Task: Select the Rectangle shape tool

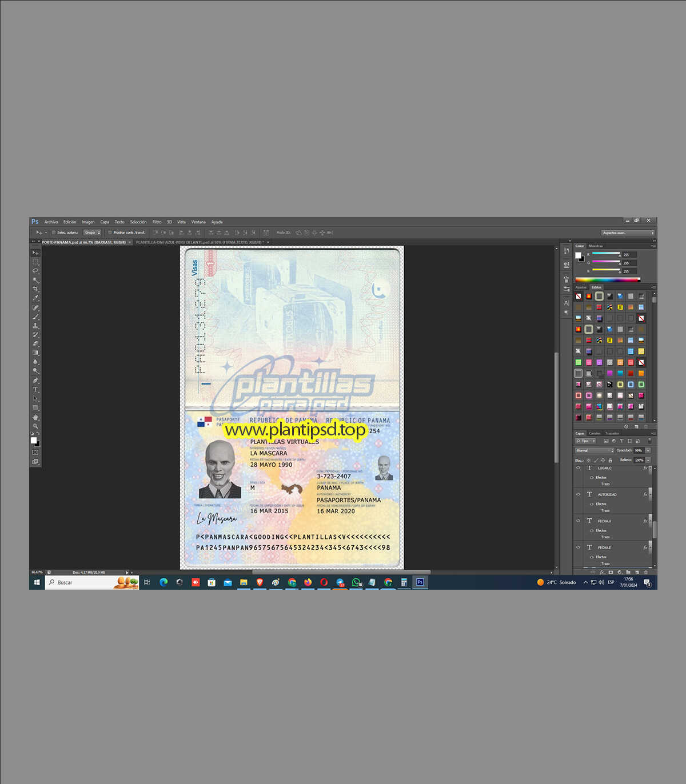Action: 35,408
